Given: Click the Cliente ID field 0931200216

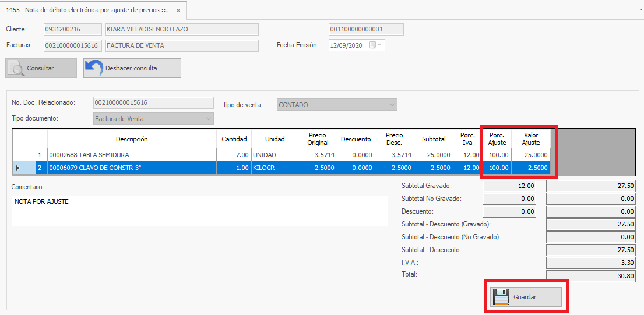Looking at the screenshot, I should pos(71,30).
